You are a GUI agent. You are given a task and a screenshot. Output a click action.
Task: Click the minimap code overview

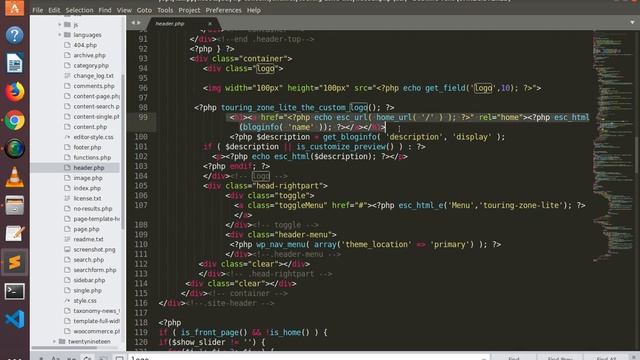point(612,147)
